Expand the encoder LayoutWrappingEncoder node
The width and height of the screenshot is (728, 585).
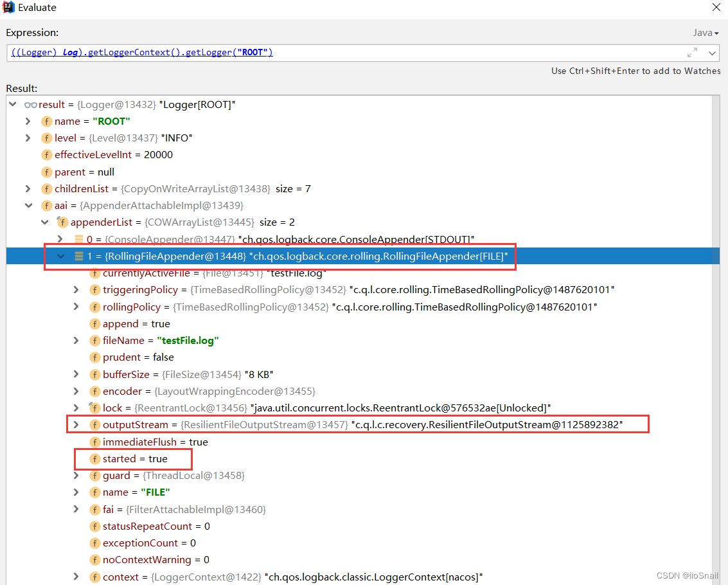tap(76, 392)
